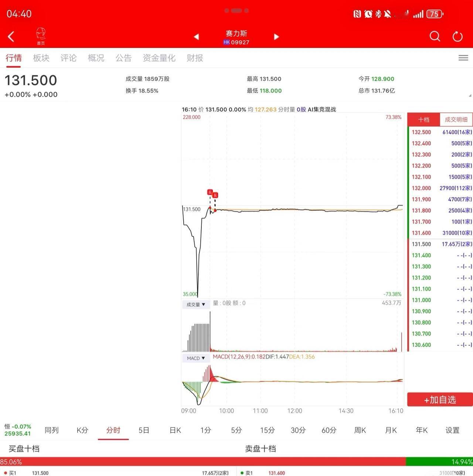Open the MACD indicator dropdown
The width and height of the screenshot is (473, 476).
196,358
